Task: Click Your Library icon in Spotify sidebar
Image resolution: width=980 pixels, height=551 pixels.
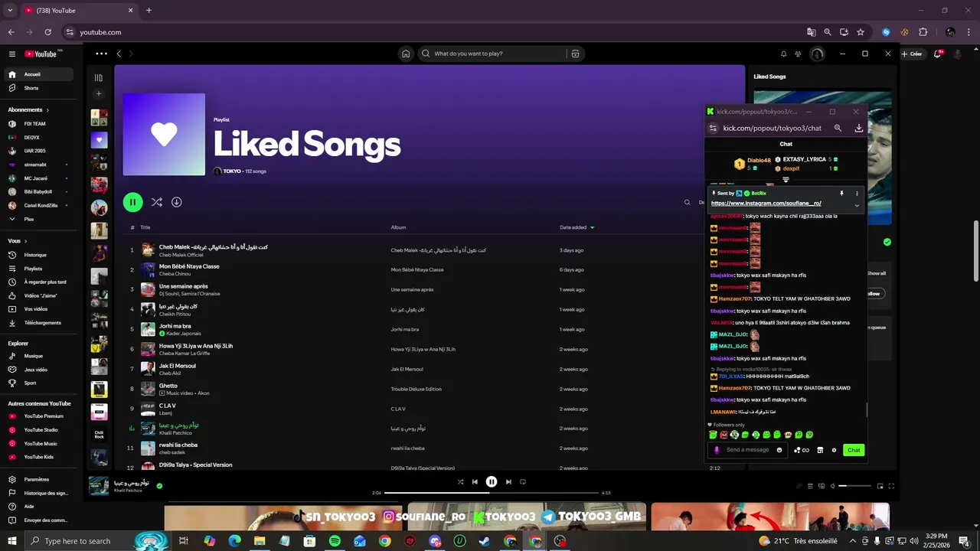Action: point(99,77)
